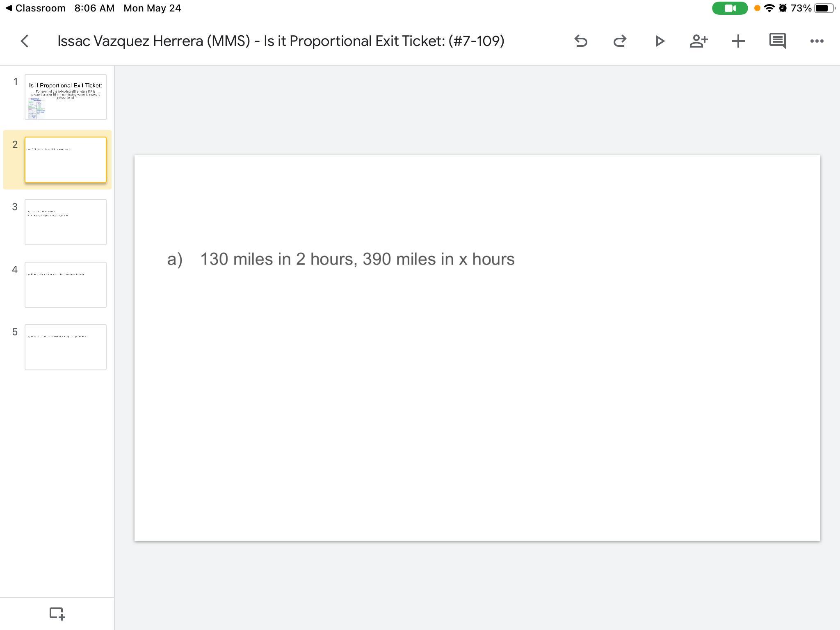Image resolution: width=840 pixels, height=630 pixels.
Task: Open slide 5 thumbnail
Action: [x=66, y=347]
